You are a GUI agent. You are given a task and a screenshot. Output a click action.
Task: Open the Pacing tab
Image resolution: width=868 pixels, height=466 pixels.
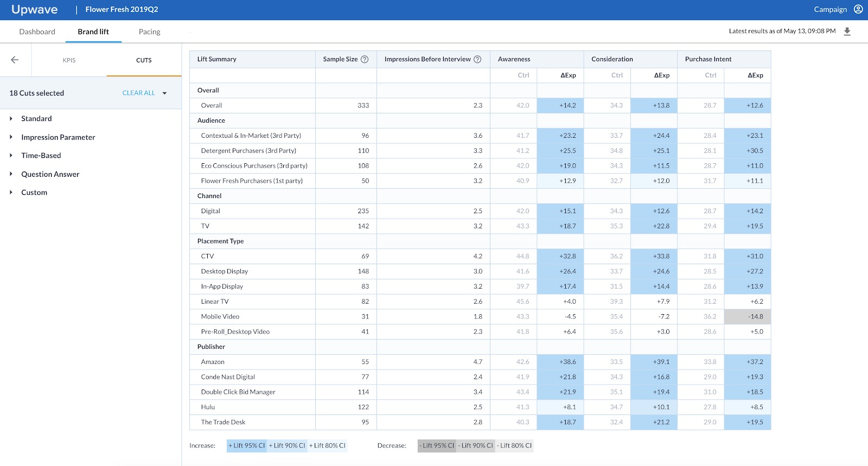(x=149, y=31)
